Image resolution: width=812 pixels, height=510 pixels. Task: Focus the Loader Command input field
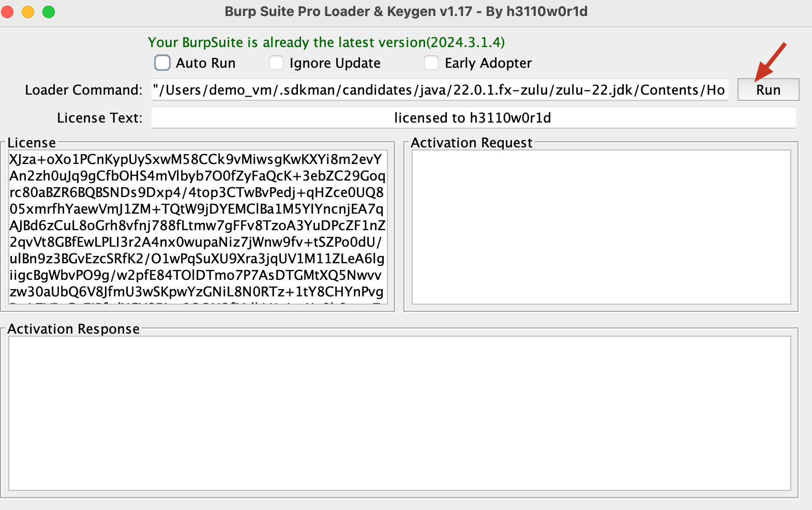pos(440,90)
